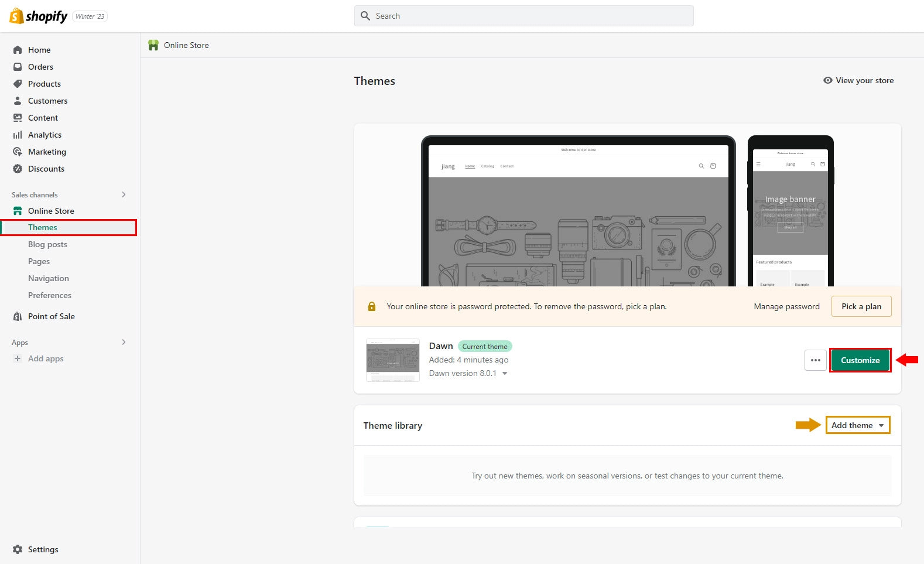Click the Winter '23 badge

coord(90,16)
